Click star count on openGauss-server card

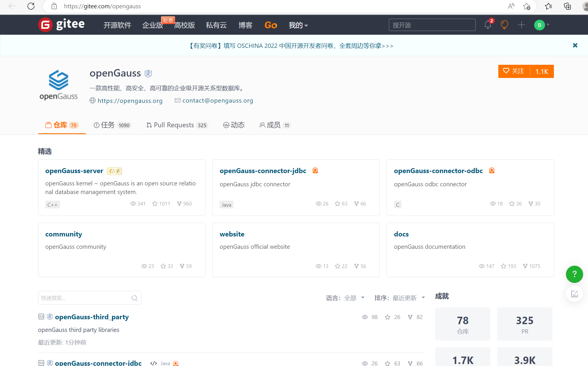click(161, 204)
